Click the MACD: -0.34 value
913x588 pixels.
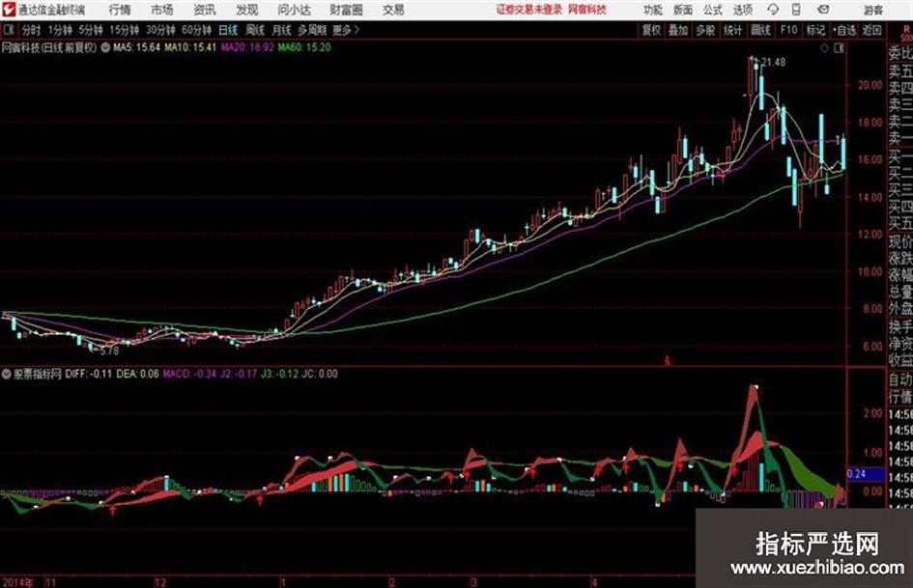189,374
